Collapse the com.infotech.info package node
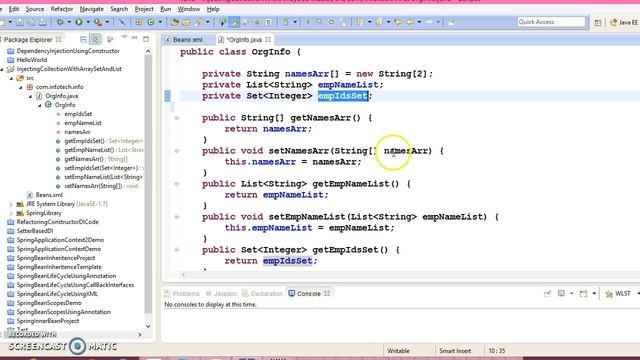640x360 pixels. 21,87
